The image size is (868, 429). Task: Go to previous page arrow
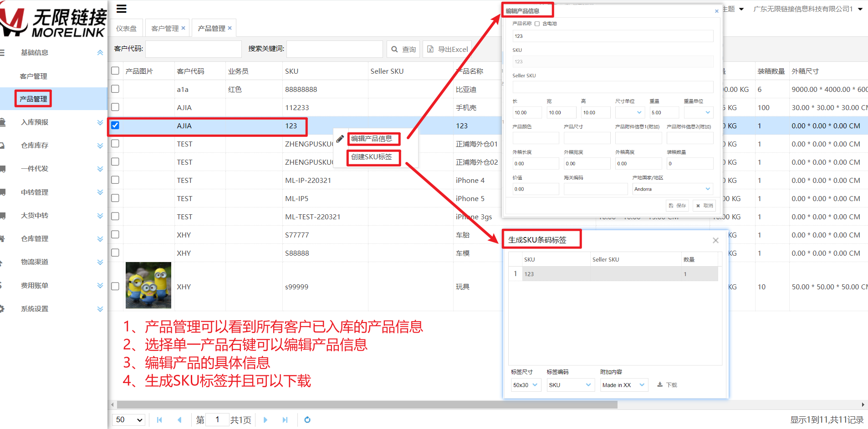[179, 420]
